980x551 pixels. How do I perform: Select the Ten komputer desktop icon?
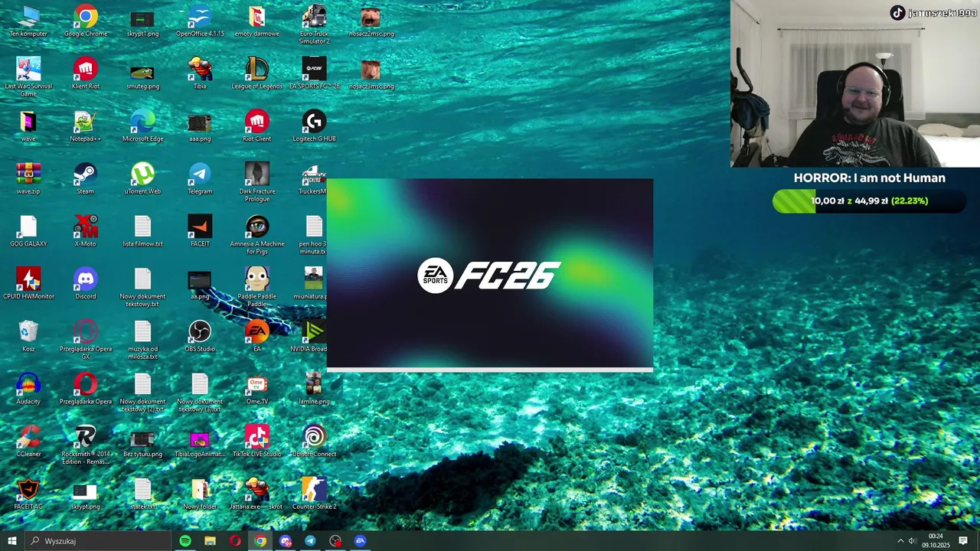tap(28, 21)
